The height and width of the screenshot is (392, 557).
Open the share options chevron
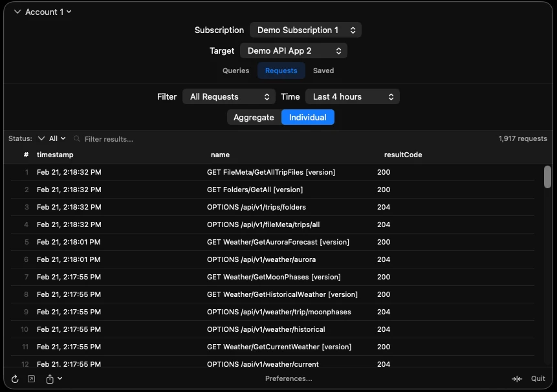60,380
